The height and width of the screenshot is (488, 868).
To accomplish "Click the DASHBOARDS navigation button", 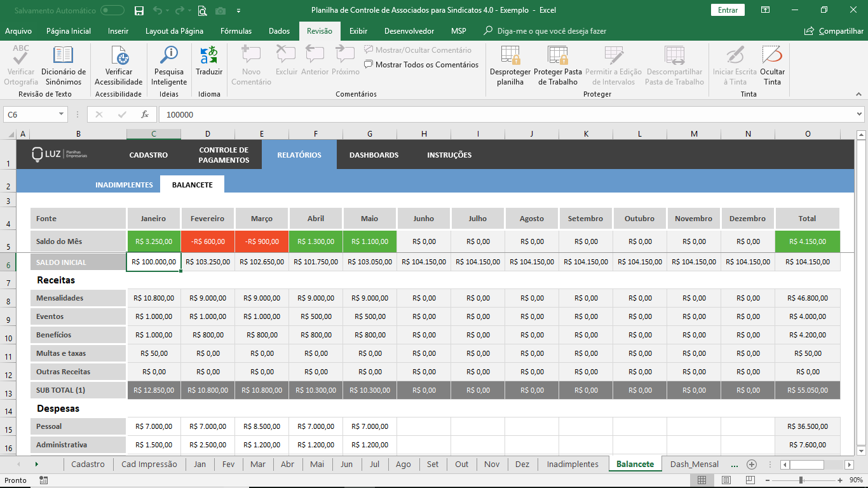I will [x=374, y=155].
